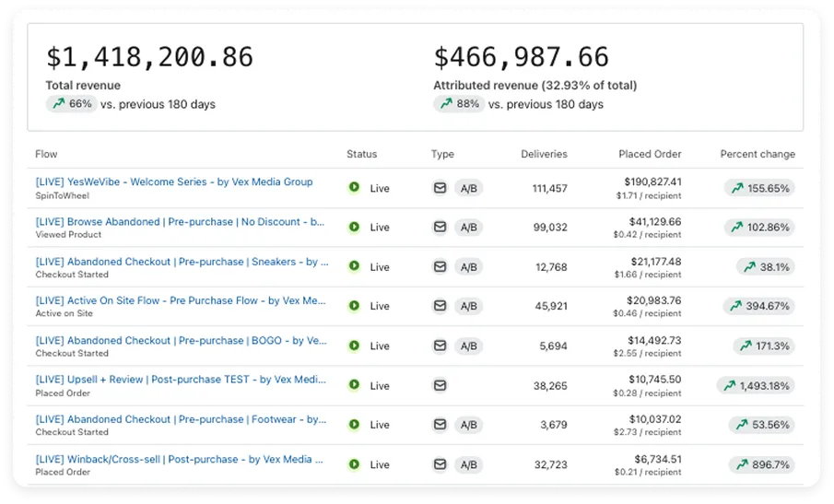Click green Live status icon for Welcome Series
This screenshot has height=504, width=834.
point(354,188)
